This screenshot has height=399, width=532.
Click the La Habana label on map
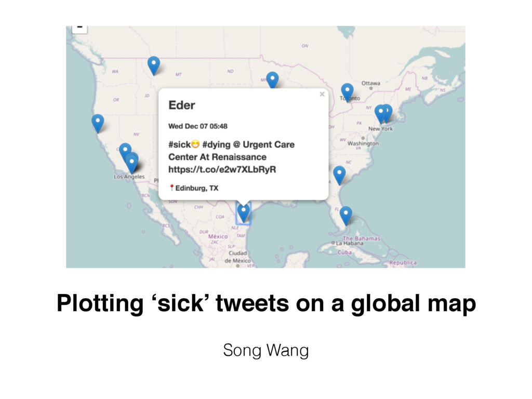click(x=350, y=243)
